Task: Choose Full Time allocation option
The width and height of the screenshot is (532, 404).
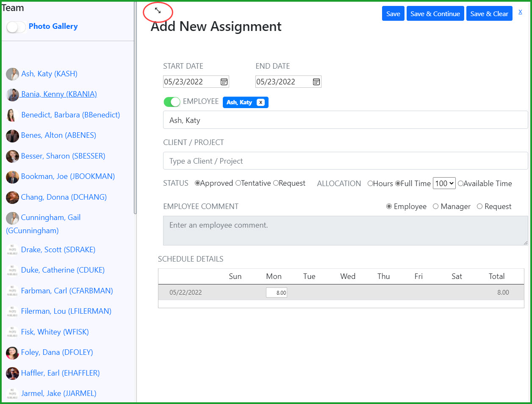Action: (x=398, y=184)
